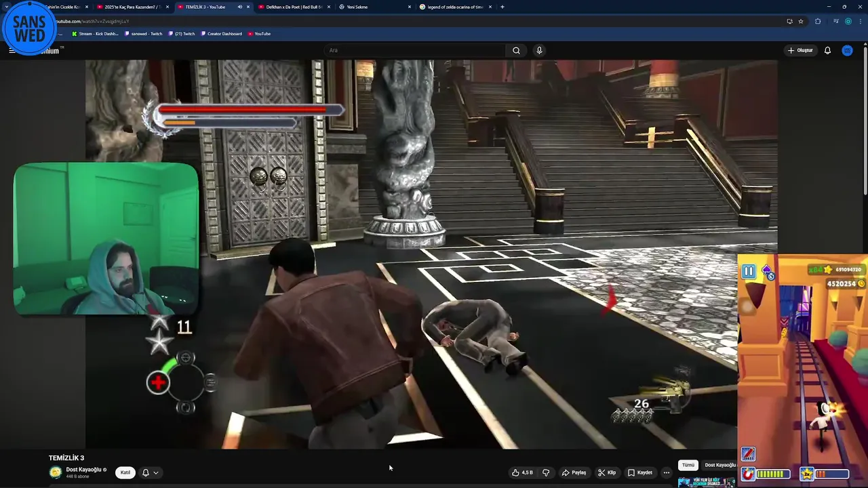Pause the Subway Surfers game

tap(749, 272)
